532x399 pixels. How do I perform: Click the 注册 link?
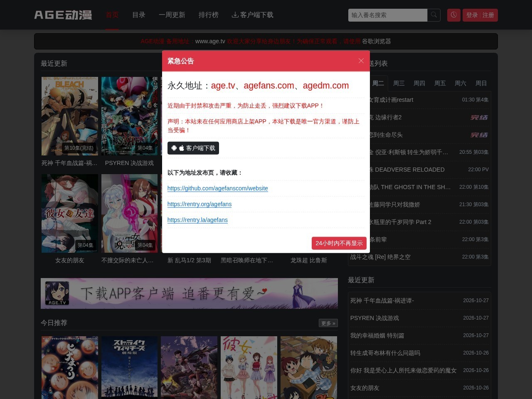click(x=488, y=15)
